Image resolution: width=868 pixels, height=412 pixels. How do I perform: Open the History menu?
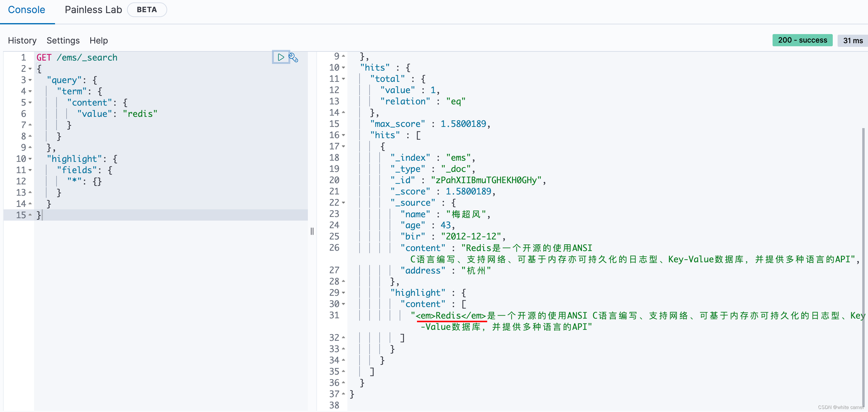pos(22,40)
